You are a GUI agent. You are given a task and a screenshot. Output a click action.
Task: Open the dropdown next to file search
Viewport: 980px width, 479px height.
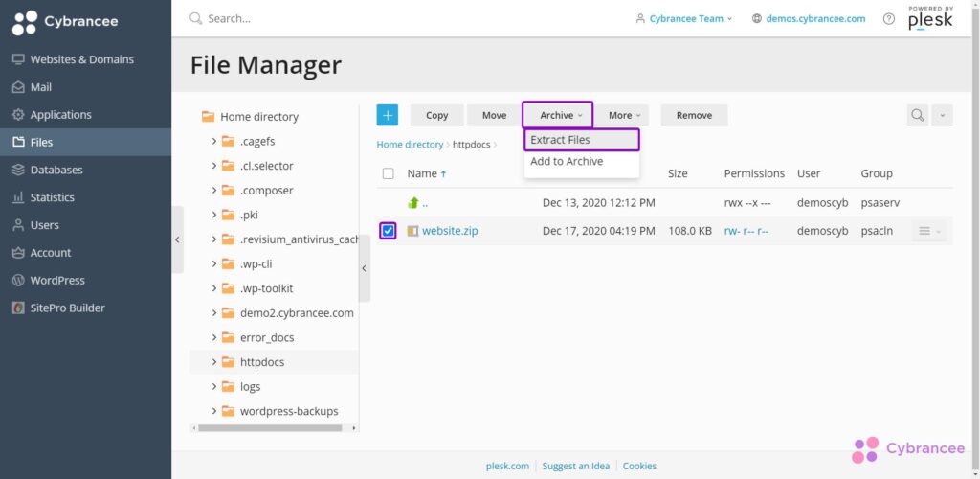pos(943,115)
